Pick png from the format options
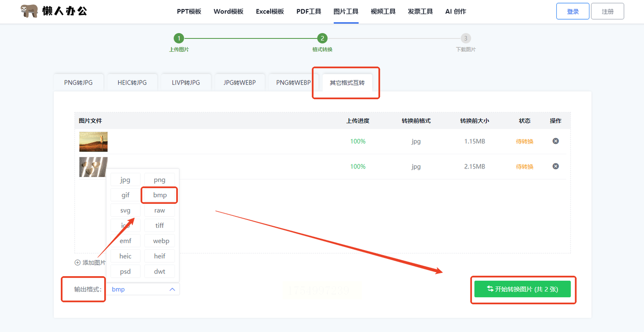This screenshot has height=332, width=644. 160,180
